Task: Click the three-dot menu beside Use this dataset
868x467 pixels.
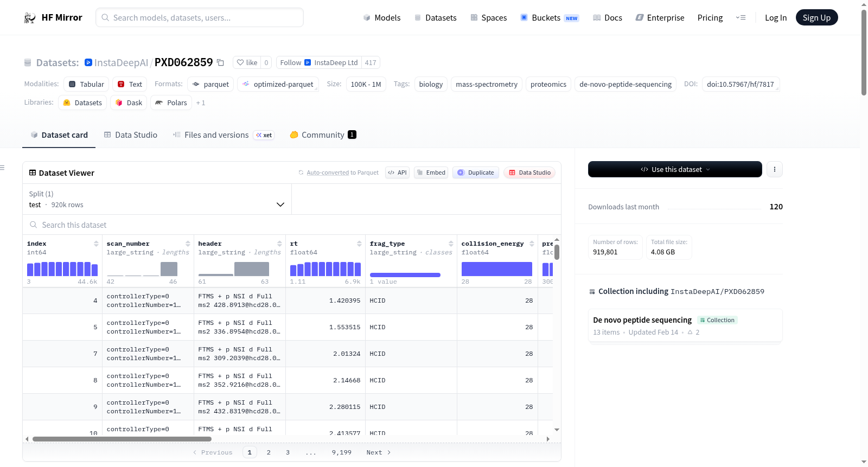Action: coord(775,169)
